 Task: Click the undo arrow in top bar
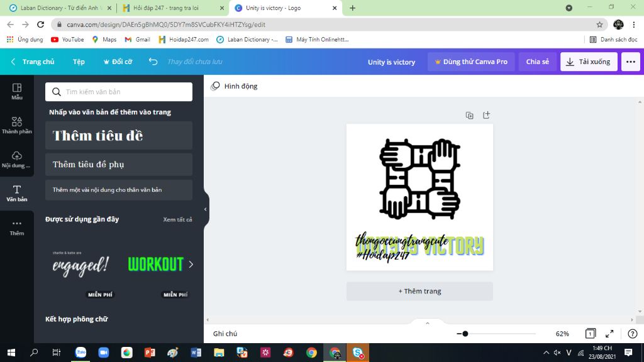153,62
